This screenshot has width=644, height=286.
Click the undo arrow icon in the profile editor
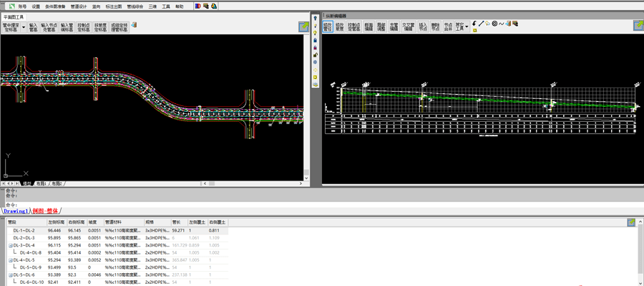[474, 24]
